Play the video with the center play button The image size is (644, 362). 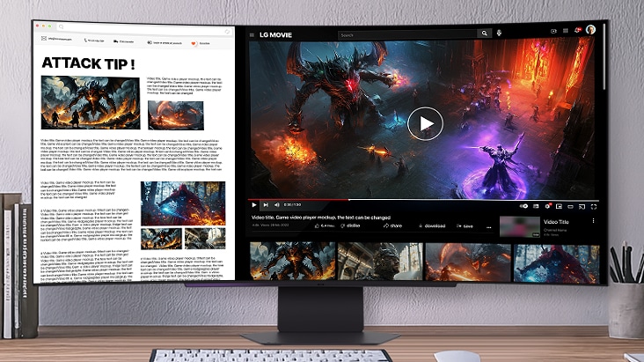tap(425, 122)
